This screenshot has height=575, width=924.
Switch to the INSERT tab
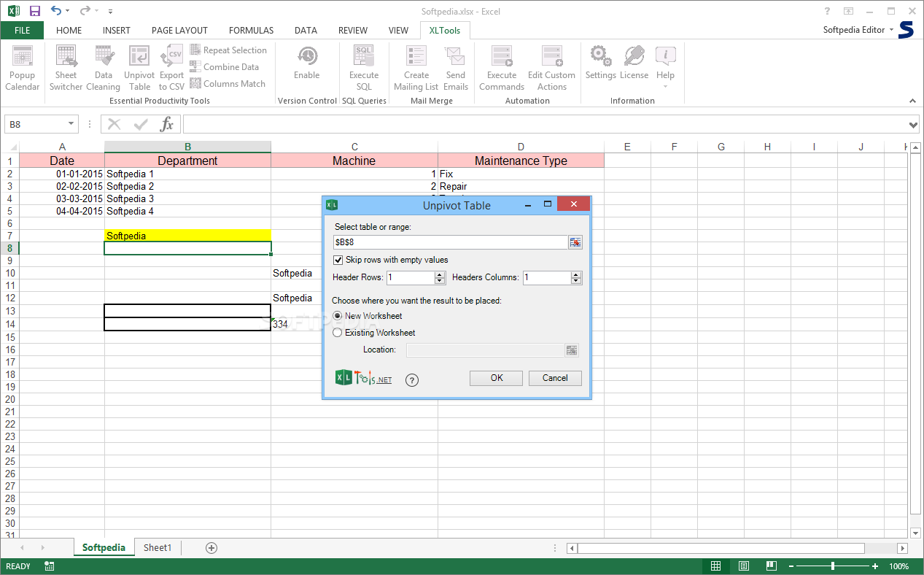[117, 30]
